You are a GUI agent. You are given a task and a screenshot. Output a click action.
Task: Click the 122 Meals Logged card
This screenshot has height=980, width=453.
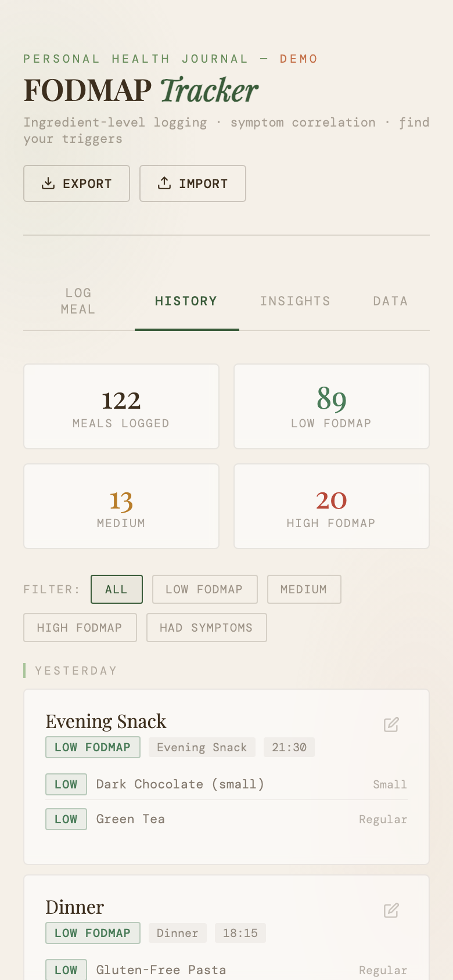click(x=121, y=406)
